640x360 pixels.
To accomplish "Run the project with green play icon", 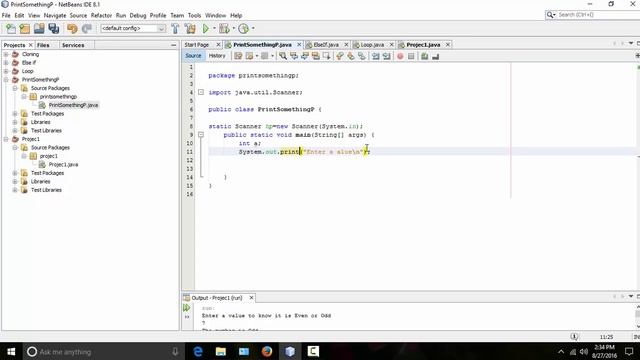I will [x=206, y=29].
